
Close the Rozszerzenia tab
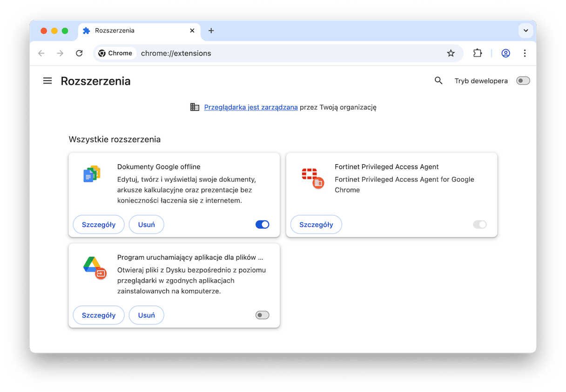[x=192, y=31]
